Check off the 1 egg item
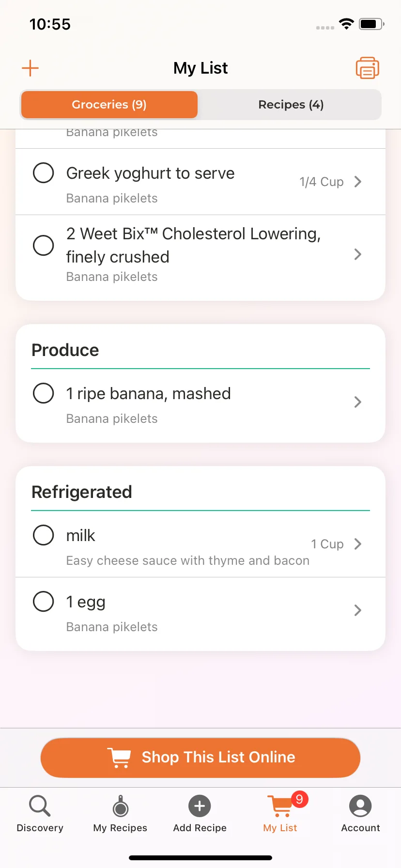Viewport: 401px width, 868px height. pos(43,601)
